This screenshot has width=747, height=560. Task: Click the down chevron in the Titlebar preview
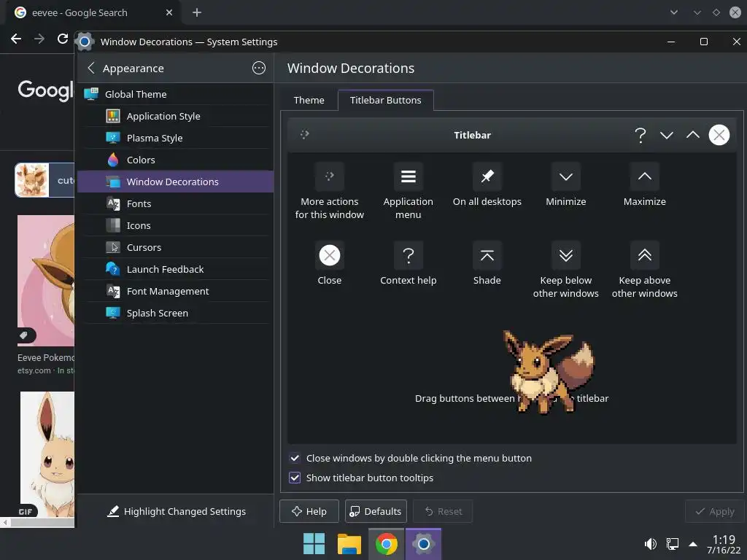pyautogui.click(x=667, y=135)
